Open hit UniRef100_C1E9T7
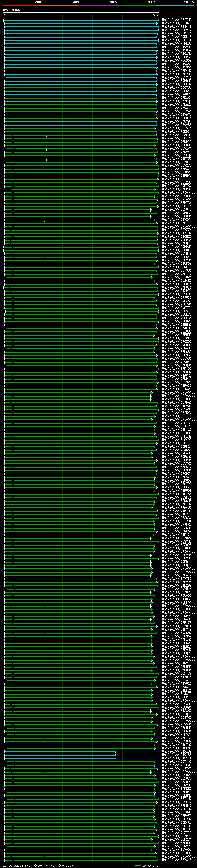 (177, 30)
